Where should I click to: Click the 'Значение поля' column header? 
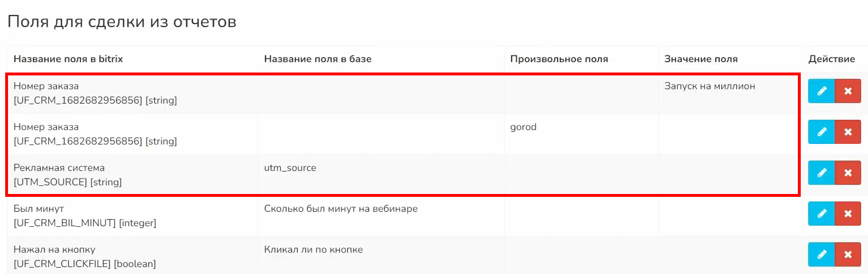tap(701, 59)
